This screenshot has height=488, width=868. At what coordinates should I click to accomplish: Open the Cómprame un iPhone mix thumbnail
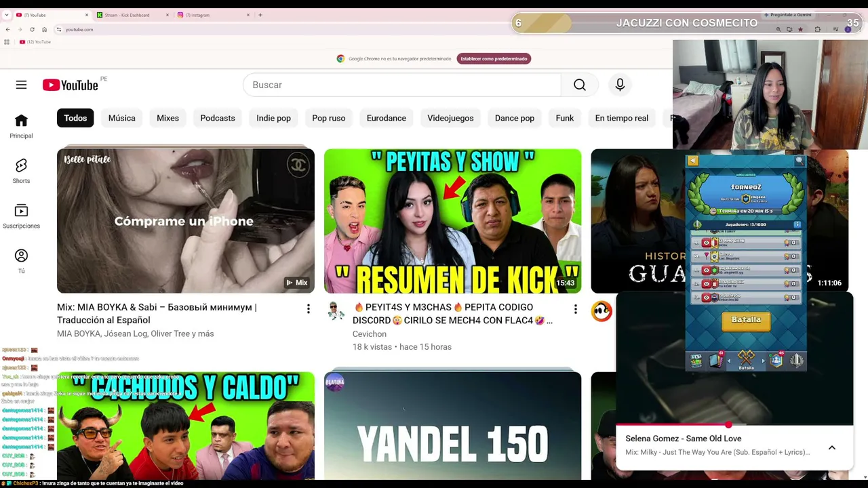click(x=186, y=221)
